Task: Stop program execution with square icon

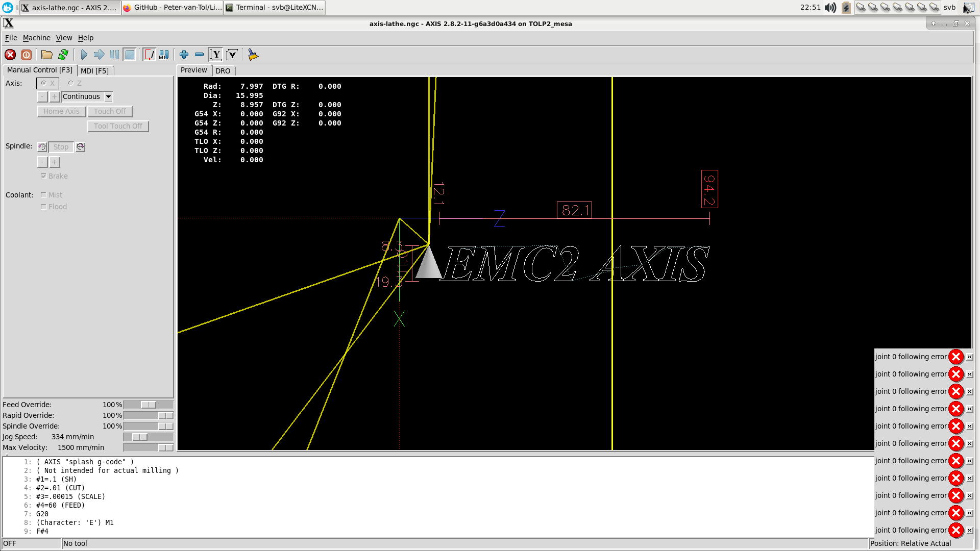Action: tap(130, 55)
